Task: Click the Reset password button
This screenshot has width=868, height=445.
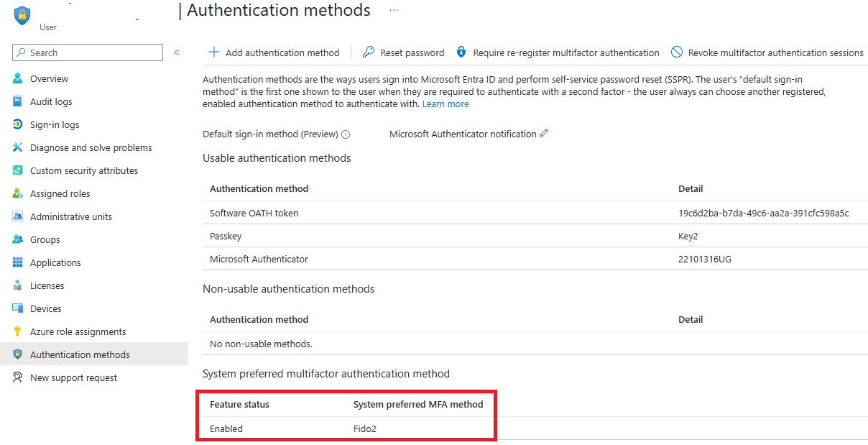Action: pyautogui.click(x=403, y=52)
